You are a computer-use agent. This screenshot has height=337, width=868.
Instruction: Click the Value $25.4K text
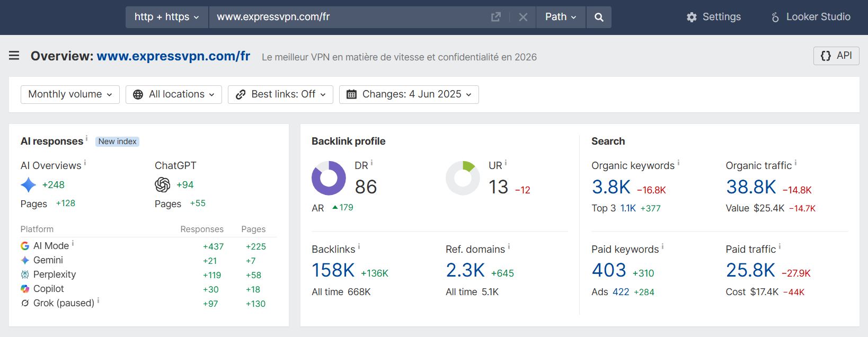click(x=755, y=208)
